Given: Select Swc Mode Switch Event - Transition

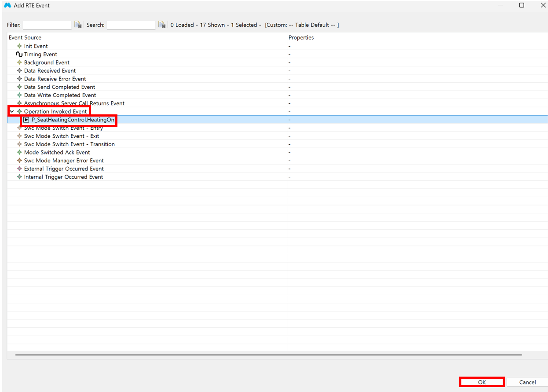Looking at the screenshot, I should (x=278, y=144).
